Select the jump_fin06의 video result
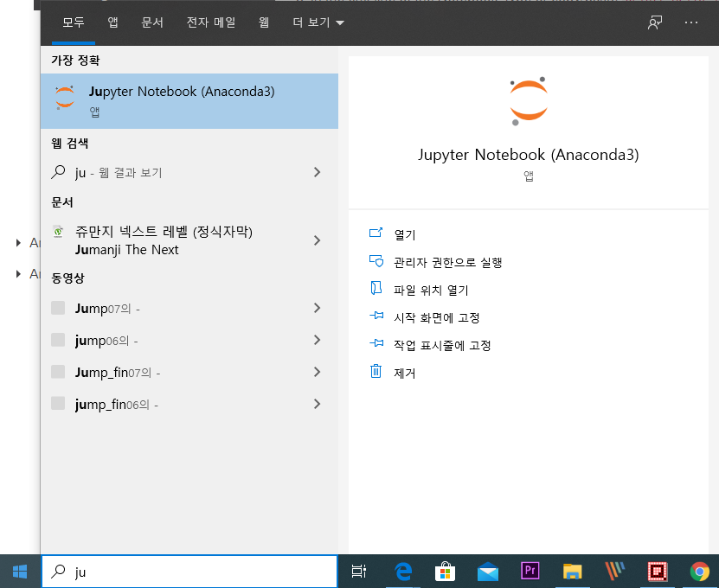The image size is (719, 588). 189,404
